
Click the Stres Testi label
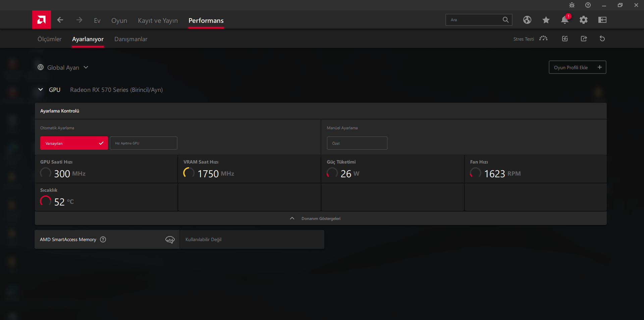point(524,39)
